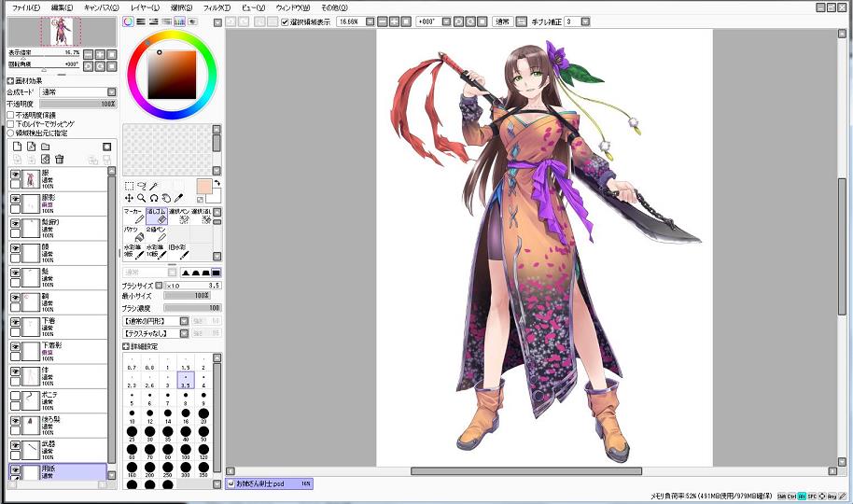Viewport: 853px width, 504px height.
Task: Click the peach foreground color swatch
Action: [x=203, y=186]
